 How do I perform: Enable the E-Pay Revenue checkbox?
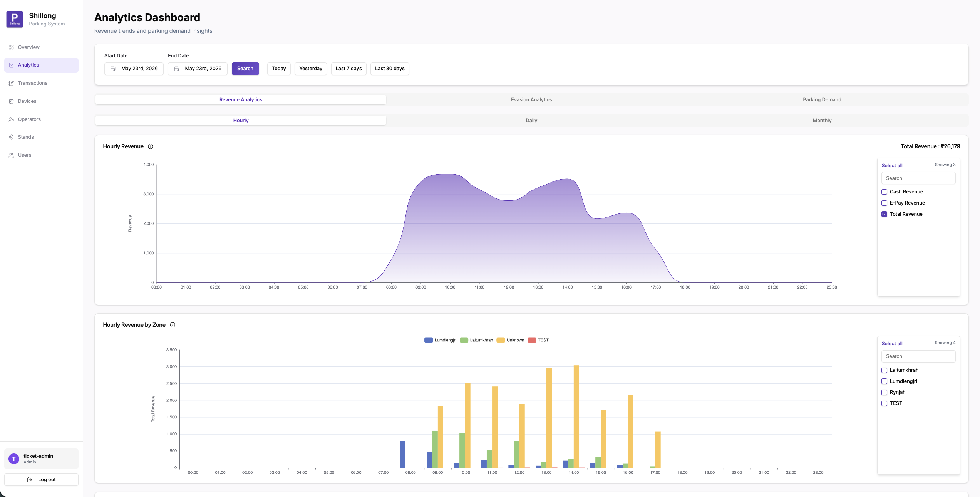pos(884,203)
